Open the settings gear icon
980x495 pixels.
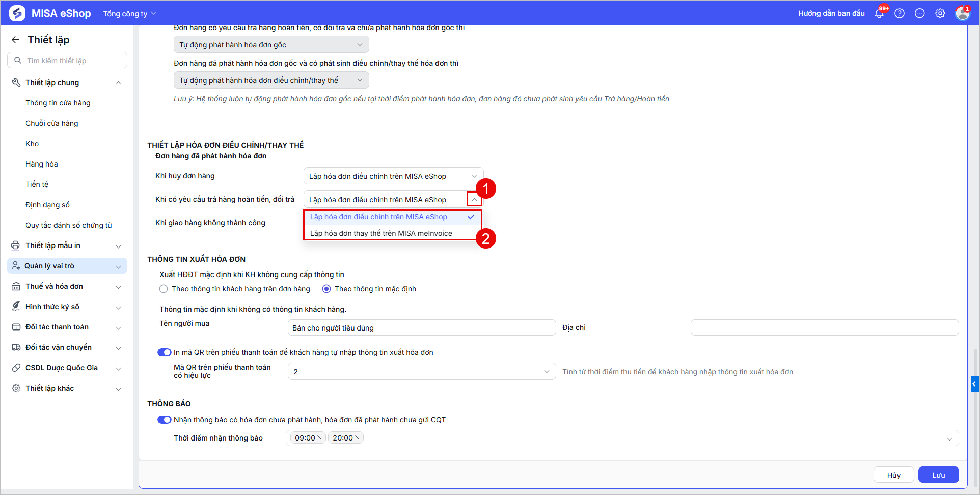940,13
